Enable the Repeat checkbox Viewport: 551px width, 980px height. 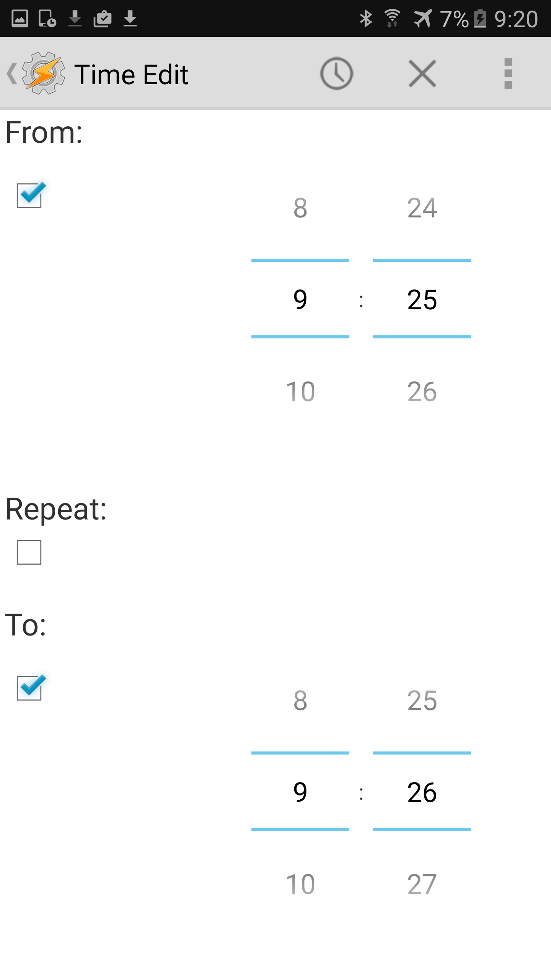(29, 552)
